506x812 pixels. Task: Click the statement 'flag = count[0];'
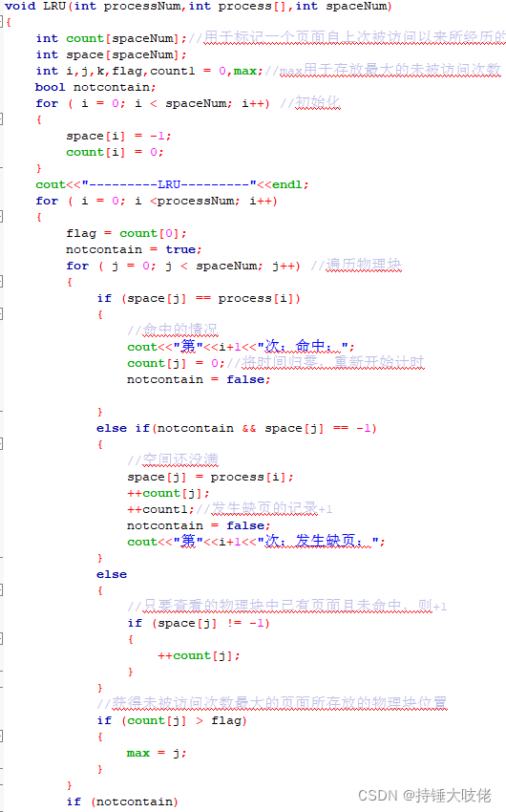(126, 233)
